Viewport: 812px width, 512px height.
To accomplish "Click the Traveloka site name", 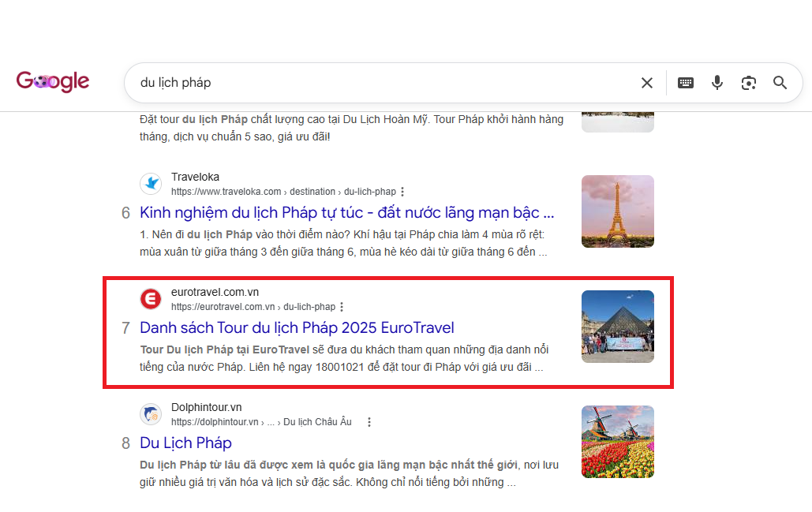I will pyautogui.click(x=195, y=177).
